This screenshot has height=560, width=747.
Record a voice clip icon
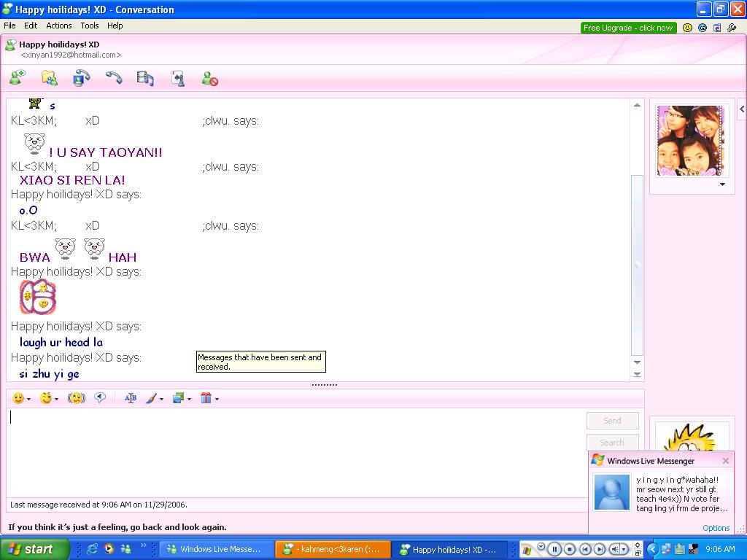tap(99, 397)
